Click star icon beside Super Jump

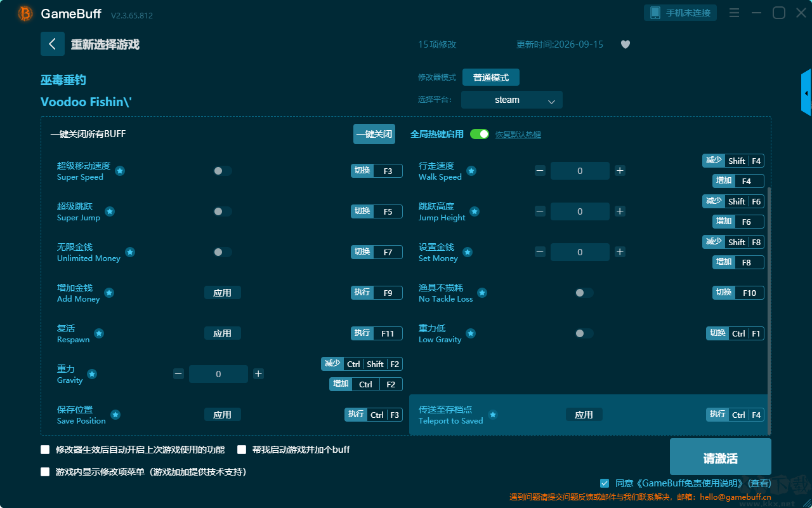coord(110,211)
